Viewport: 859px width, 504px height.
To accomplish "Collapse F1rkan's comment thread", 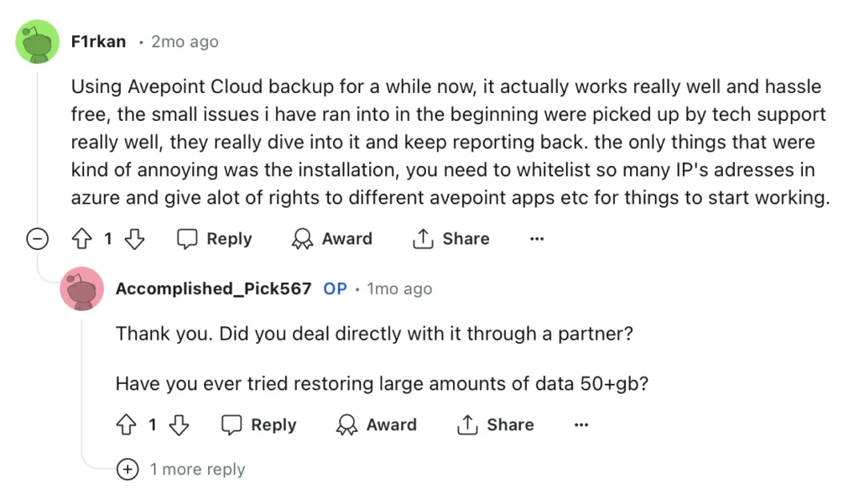I will click(37, 239).
